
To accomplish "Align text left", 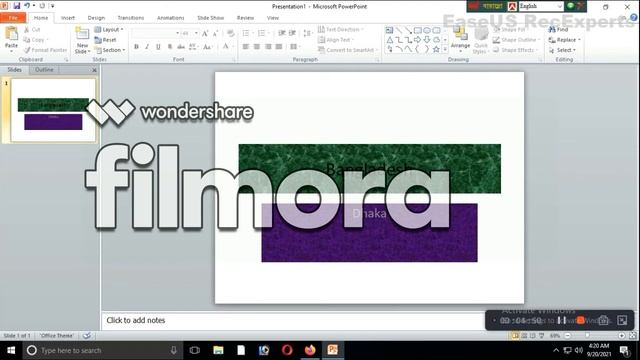I will pyautogui.click(x=246, y=47).
